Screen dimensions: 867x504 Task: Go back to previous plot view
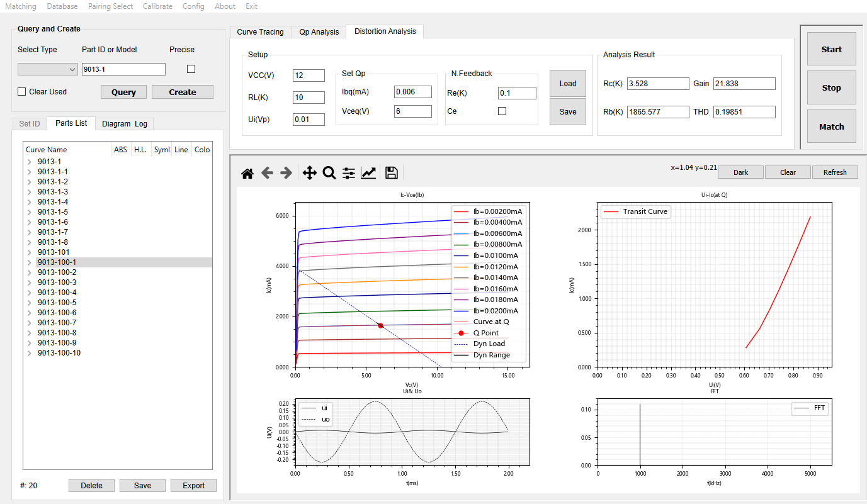267,173
